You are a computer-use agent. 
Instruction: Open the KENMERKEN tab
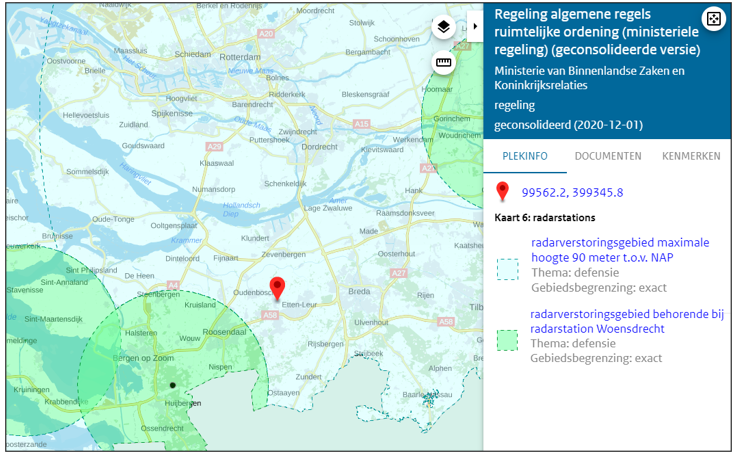[691, 156]
